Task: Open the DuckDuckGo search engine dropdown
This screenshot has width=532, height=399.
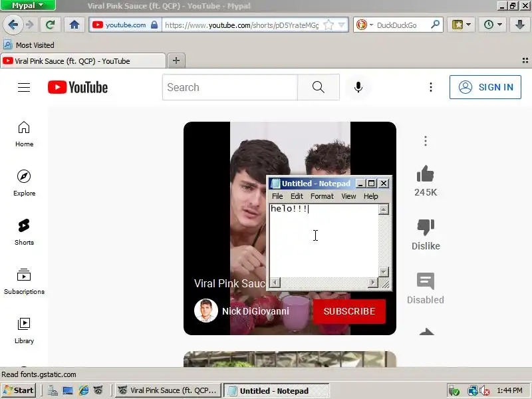Action: 364,25
